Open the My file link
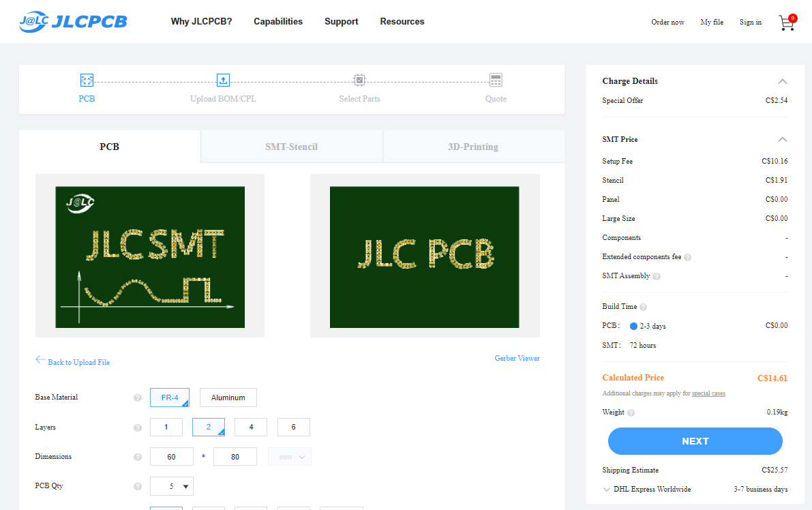 pos(712,22)
